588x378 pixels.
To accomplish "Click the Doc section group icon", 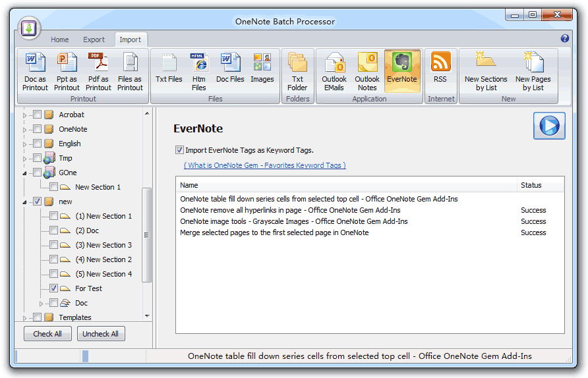I will click(65, 303).
